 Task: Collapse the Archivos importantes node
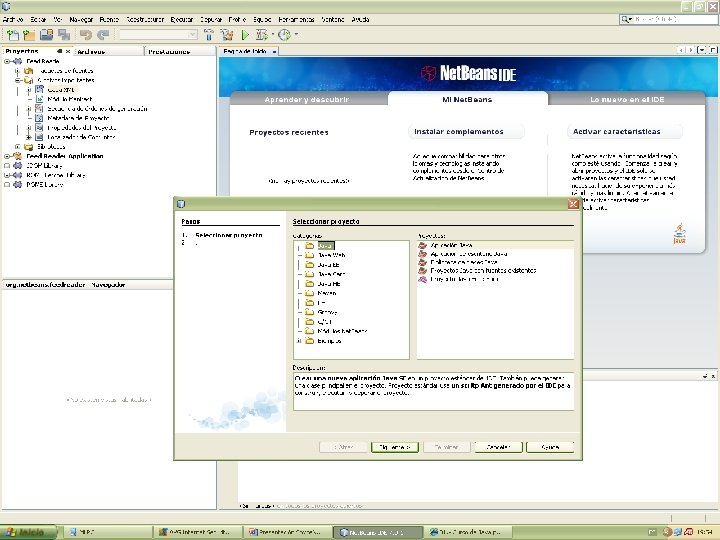point(17,80)
